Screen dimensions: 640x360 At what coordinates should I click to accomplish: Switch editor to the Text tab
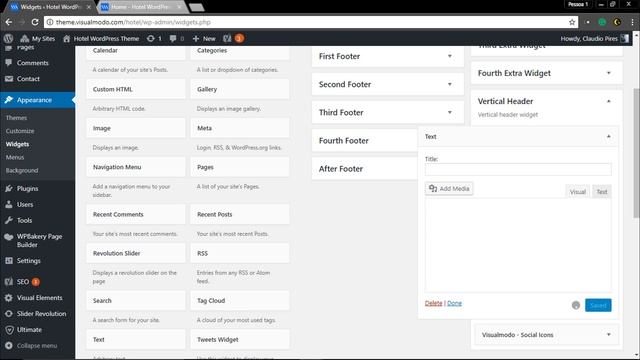coord(602,191)
